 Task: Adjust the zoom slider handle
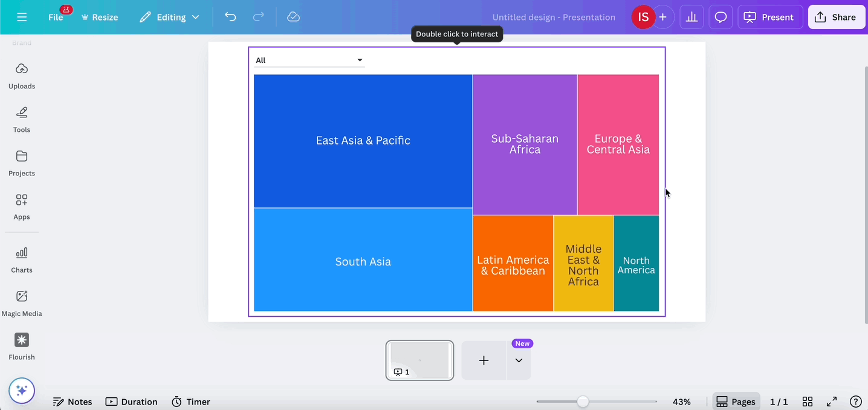[x=583, y=402]
